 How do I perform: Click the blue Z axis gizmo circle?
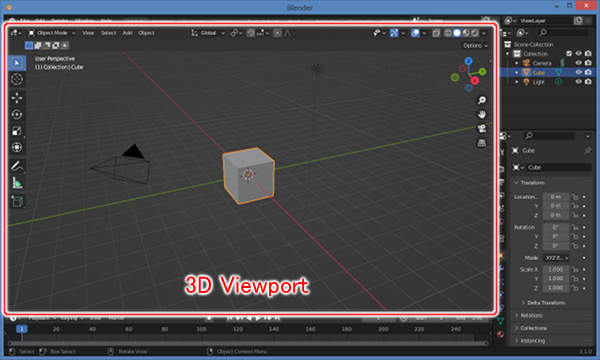468,61
